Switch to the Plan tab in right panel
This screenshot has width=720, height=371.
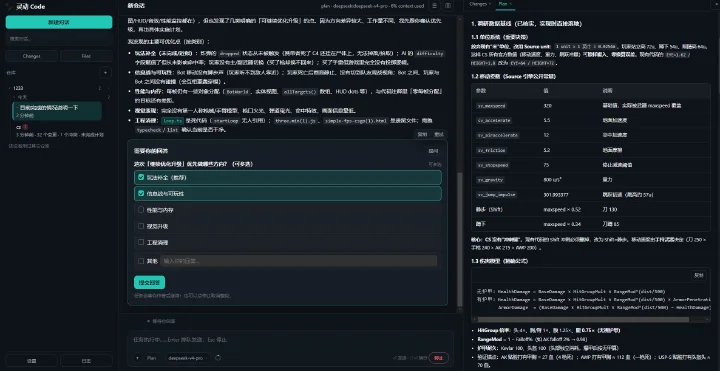click(502, 4)
